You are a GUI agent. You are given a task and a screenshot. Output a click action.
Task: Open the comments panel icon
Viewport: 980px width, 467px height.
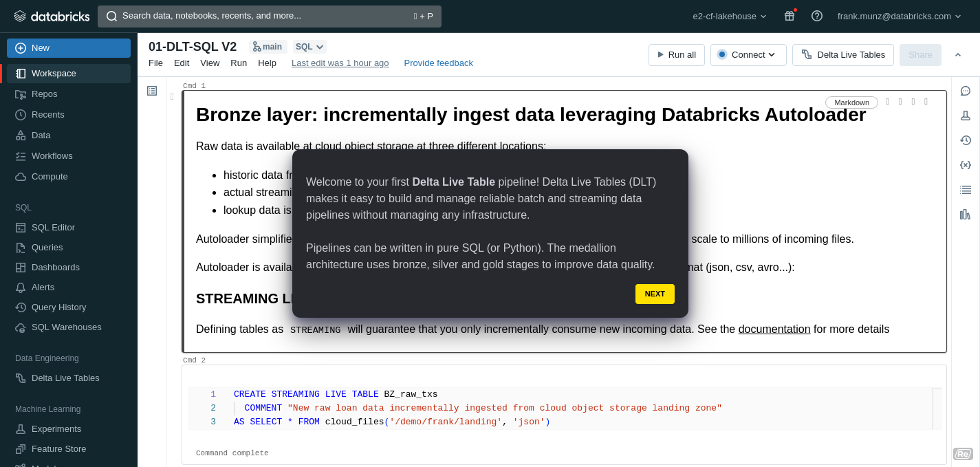click(x=965, y=91)
